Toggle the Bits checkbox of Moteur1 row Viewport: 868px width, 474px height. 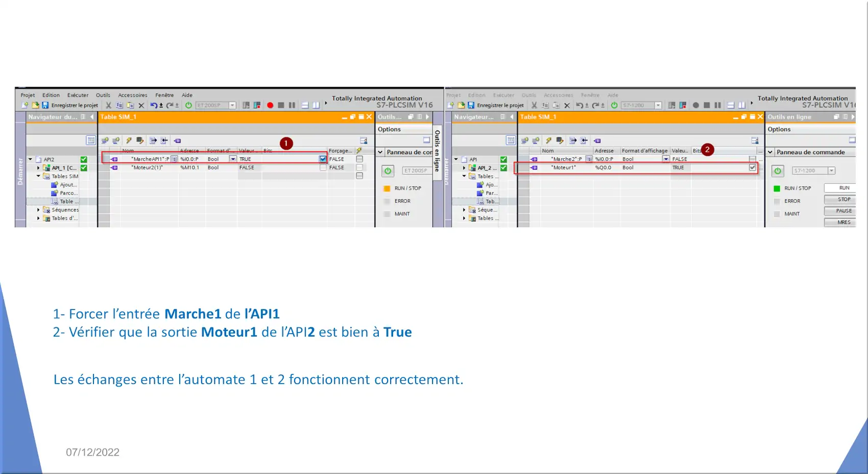click(x=752, y=168)
